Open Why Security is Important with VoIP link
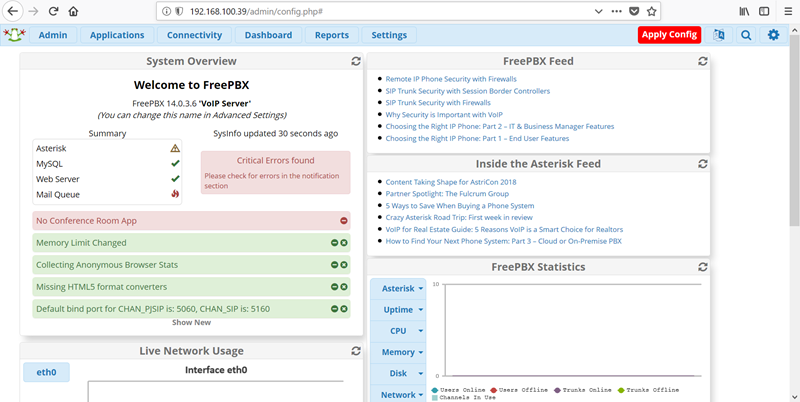Image resolution: width=800 pixels, height=402 pixels. pyautogui.click(x=444, y=115)
